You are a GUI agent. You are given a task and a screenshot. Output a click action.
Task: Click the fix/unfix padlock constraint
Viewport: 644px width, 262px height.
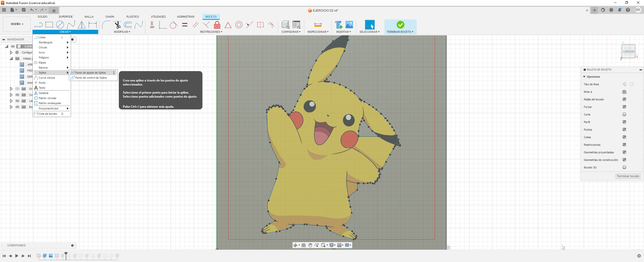(217, 25)
